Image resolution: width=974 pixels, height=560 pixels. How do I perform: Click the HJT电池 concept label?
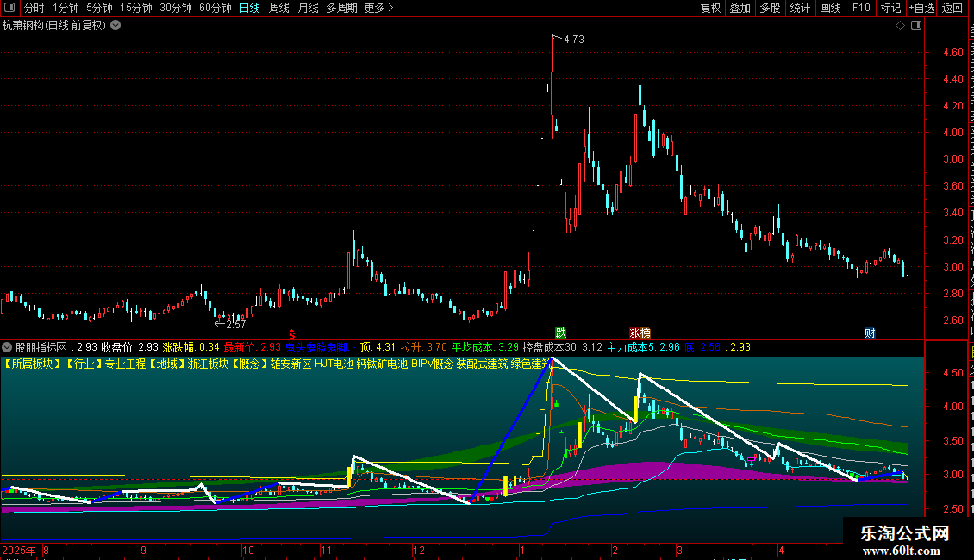coord(334,364)
